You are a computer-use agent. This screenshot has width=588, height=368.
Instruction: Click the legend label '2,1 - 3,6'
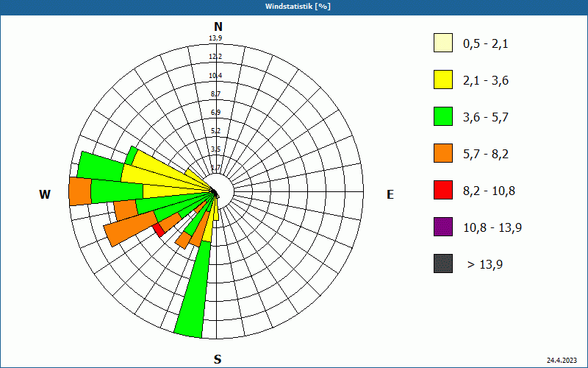click(486, 81)
